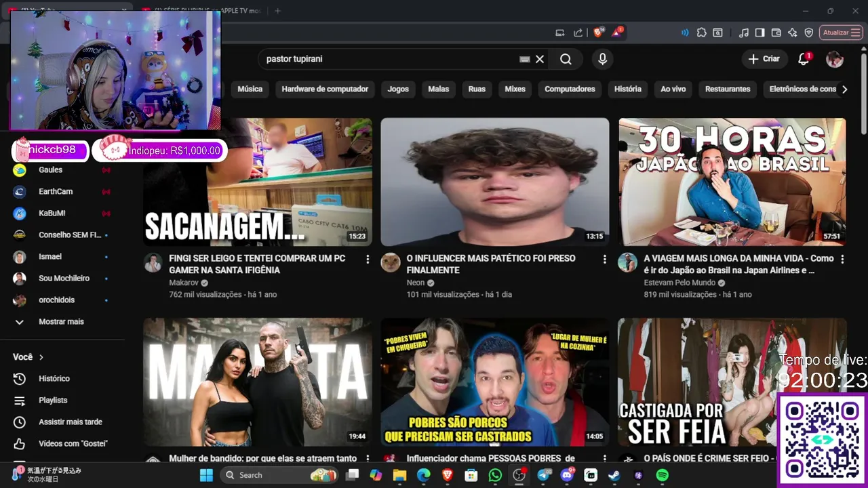Open Steam from the taskbar
This screenshot has width=868, height=488.
point(614,475)
